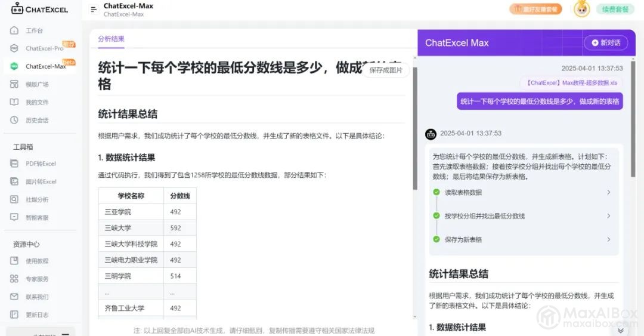This screenshot has width=644, height=336.
Task: Select 模版广场 in the sidebar
Action: (x=37, y=84)
